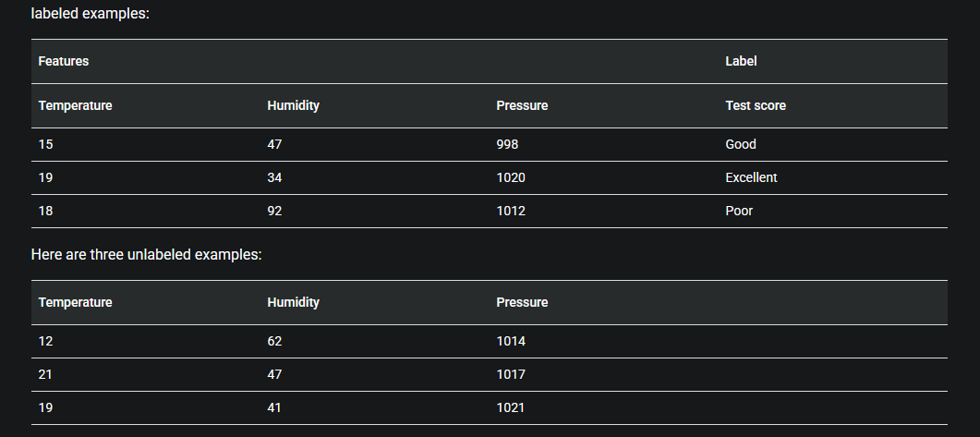Click pressure value 1017
The image size is (980, 437).
pos(604,374)
